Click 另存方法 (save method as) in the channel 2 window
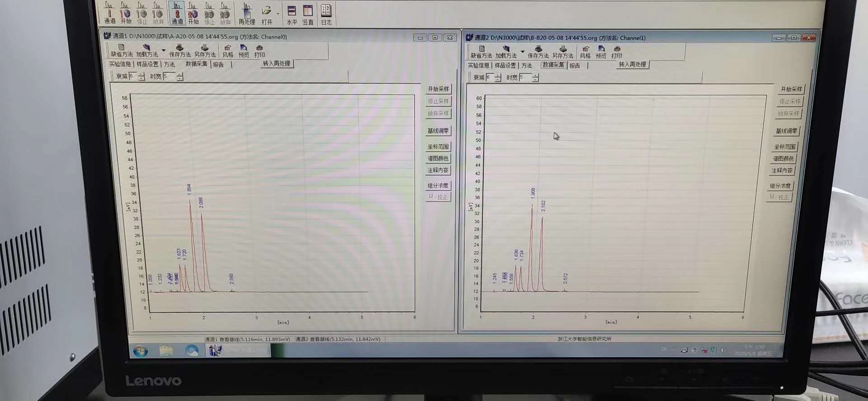Image resolution: width=868 pixels, height=401 pixels. (x=562, y=52)
